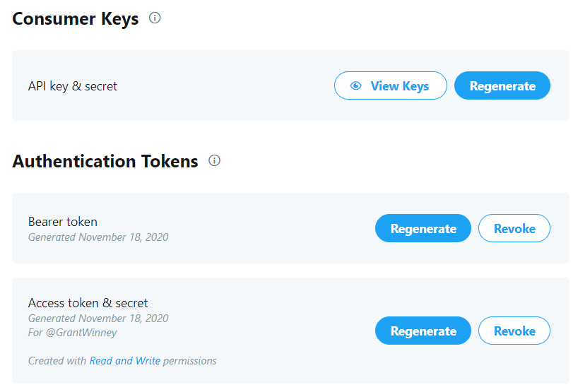Click the word 'permissions' after the link
The height and width of the screenshot is (392, 578).
click(x=190, y=361)
